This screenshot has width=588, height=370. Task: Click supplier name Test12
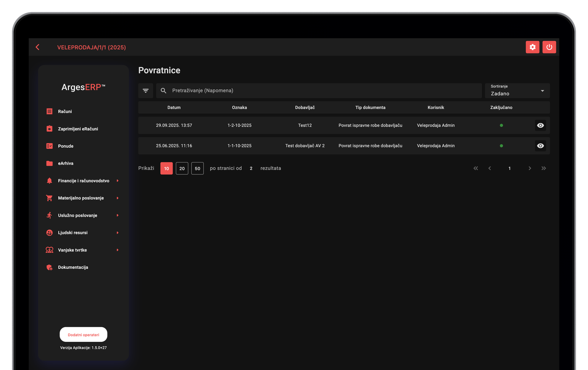tap(305, 126)
